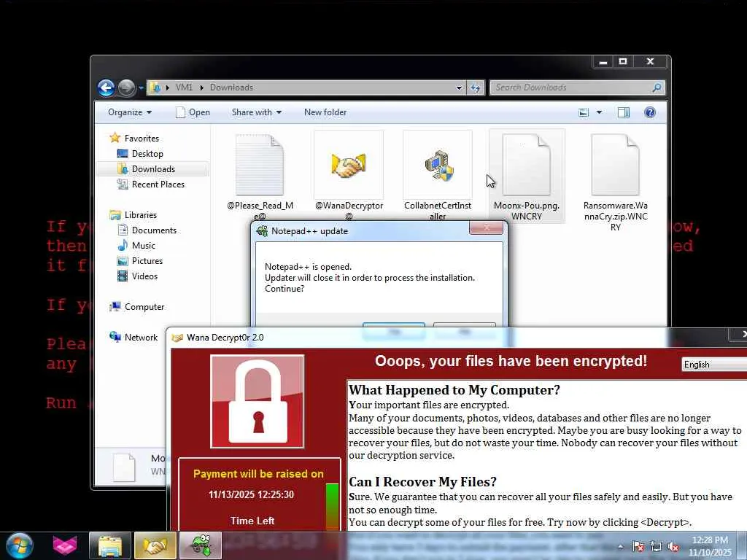The width and height of the screenshot is (747, 560).
Task: Minimize the Downloads Explorer window
Action: click(x=603, y=62)
